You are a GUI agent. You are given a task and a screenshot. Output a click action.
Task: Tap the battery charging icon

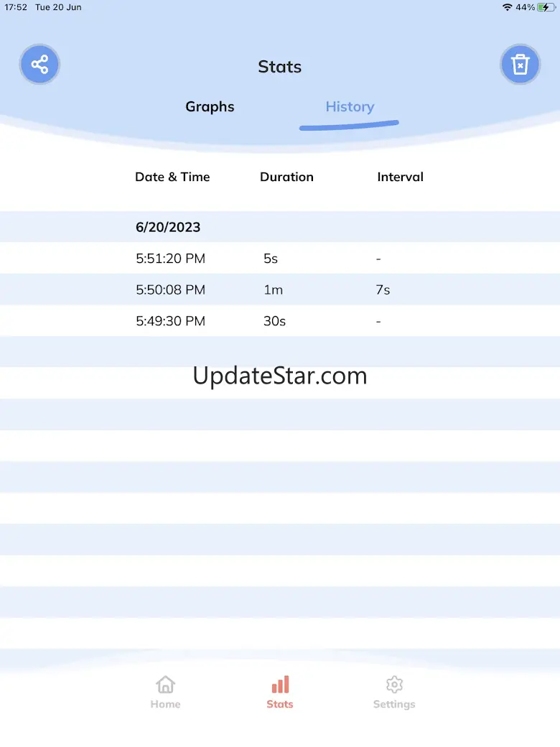click(x=546, y=7)
